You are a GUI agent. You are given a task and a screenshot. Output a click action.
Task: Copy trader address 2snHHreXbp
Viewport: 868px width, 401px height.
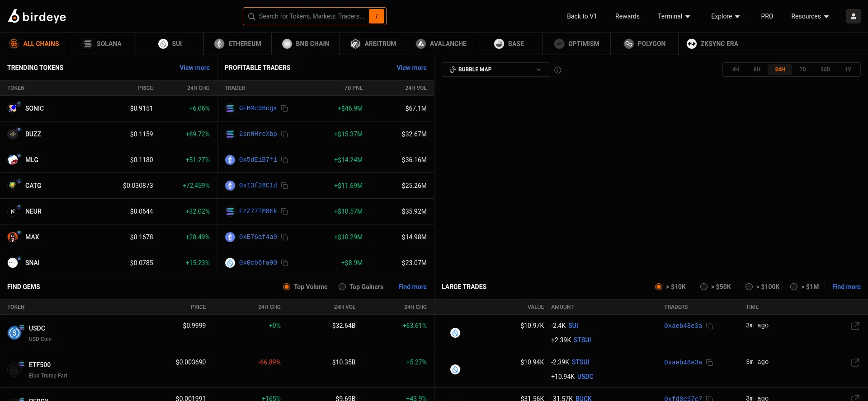284,134
